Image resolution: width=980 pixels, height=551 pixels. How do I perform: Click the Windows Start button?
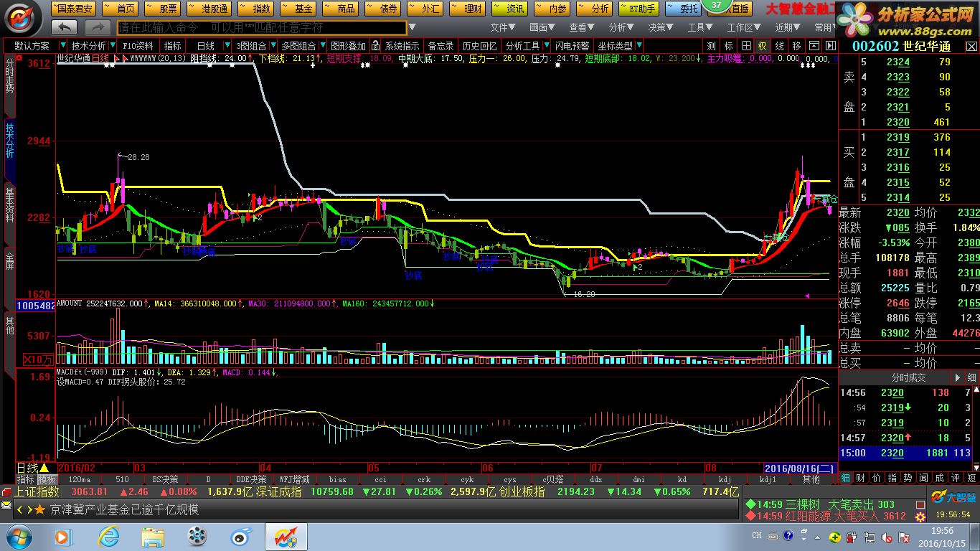click(19, 535)
